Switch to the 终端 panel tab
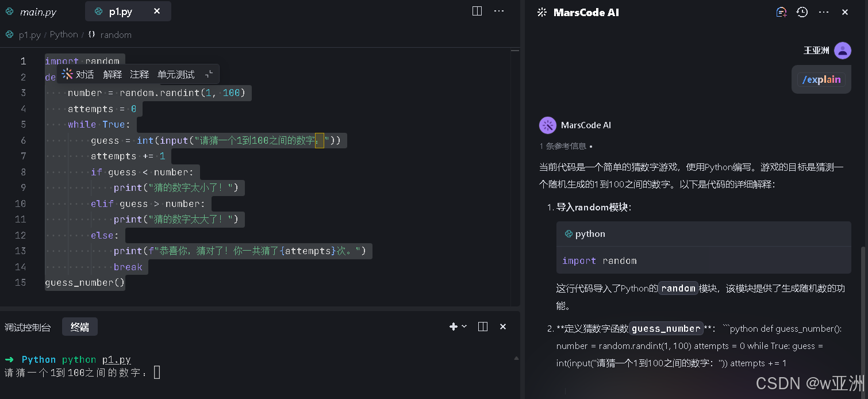868x399 pixels. coord(80,327)
